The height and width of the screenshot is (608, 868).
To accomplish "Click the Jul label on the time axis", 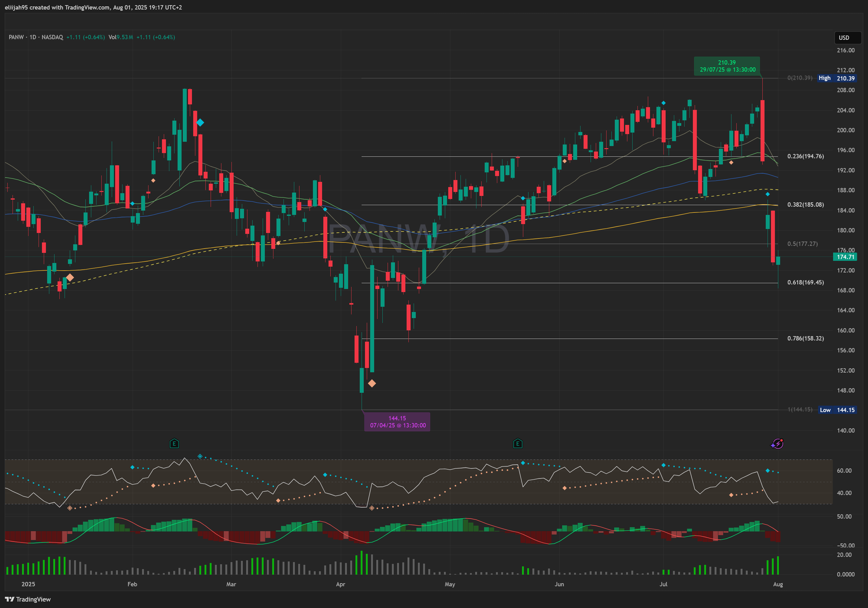I will coord(663,584).
